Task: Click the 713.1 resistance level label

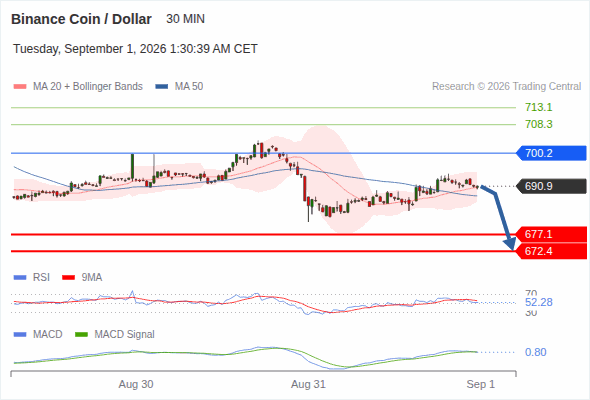Action: pyautogui.click(x=538, y=108)
